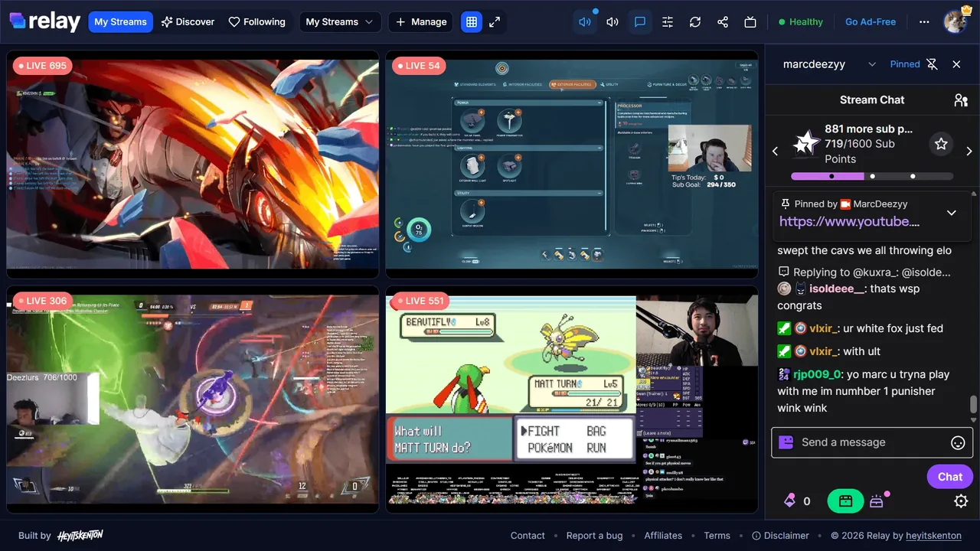The height and width of the screenshot is (551, 980).
Task: Open the My Streams dropdown
Action: pos(340,22)
